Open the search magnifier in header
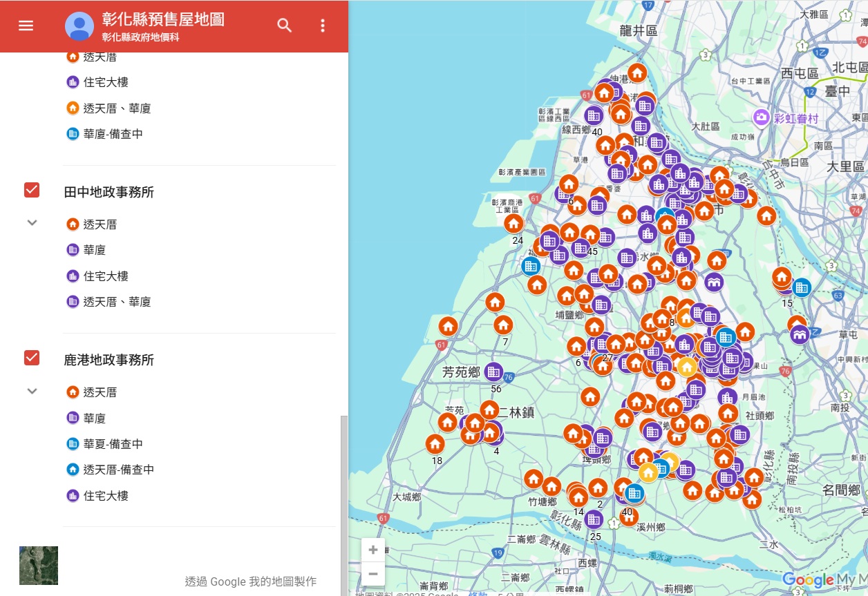This screenshot has width=868, height=596. point(285,26)
